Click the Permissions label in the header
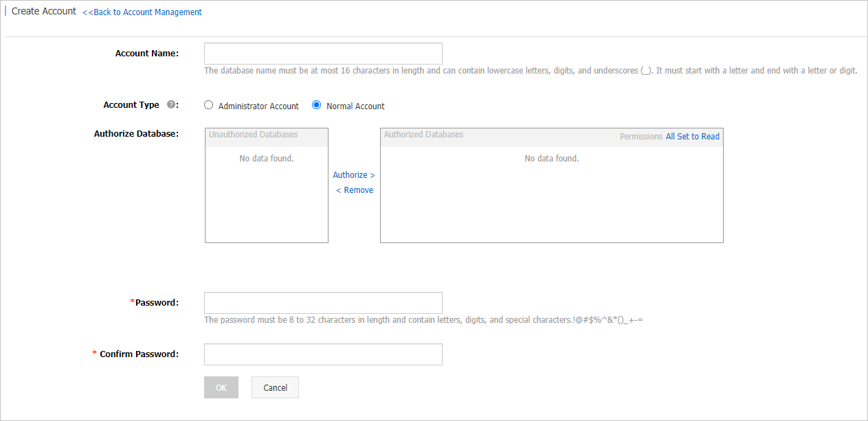This screenshot has width=868, height=421. tap(641, 137)
